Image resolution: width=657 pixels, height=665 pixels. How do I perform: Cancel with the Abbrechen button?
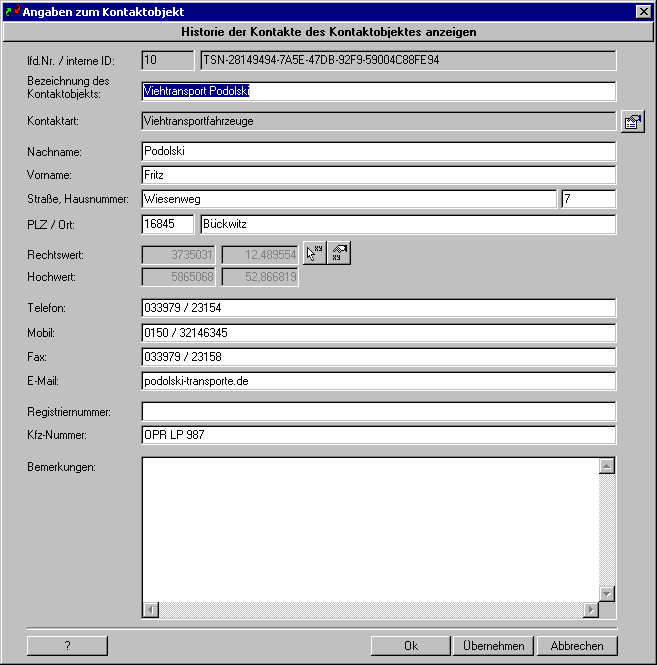click(x=577, y=645)
